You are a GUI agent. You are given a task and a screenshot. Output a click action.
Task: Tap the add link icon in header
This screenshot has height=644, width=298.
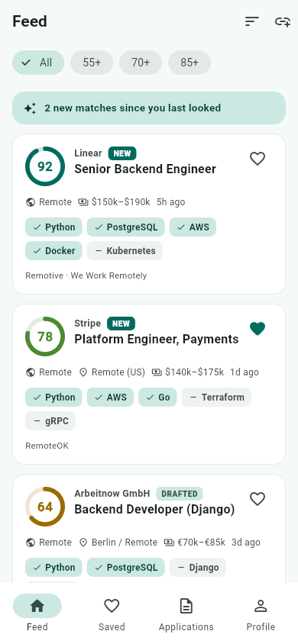(x=283, y=21)
